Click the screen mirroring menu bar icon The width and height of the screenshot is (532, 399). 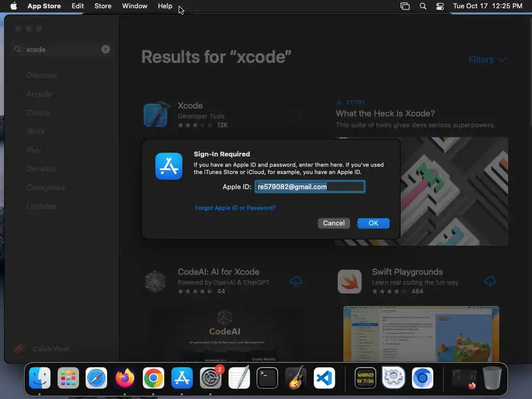point(405,6)
